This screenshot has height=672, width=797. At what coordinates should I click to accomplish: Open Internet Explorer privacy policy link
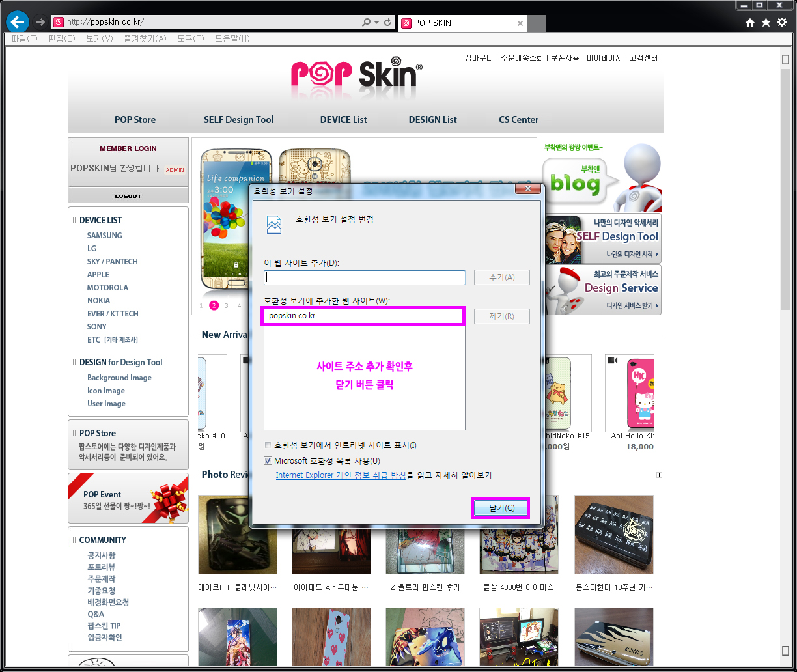coord(341,475)
